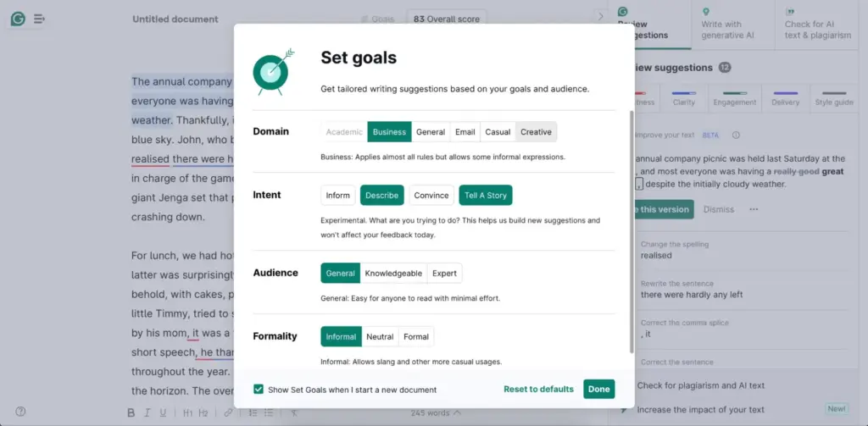Choose the Expert audience option
This screenshot has height=426, width=868.
[x=444, y=273]
